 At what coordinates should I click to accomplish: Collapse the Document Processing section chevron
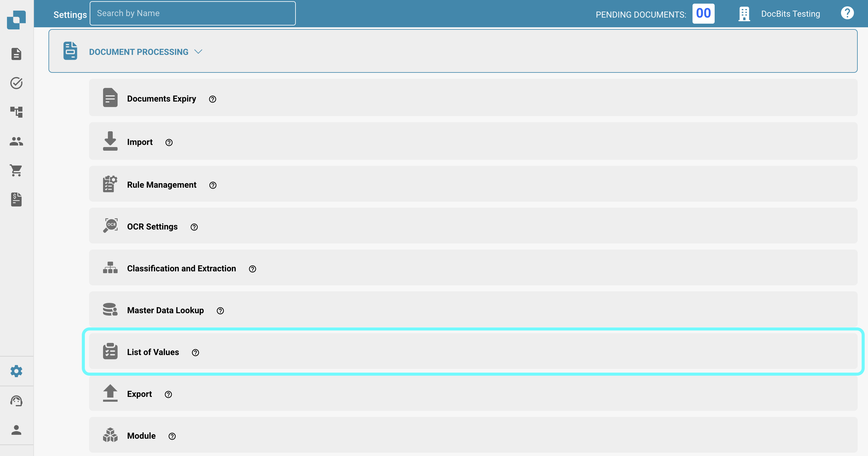coord(198,52)
